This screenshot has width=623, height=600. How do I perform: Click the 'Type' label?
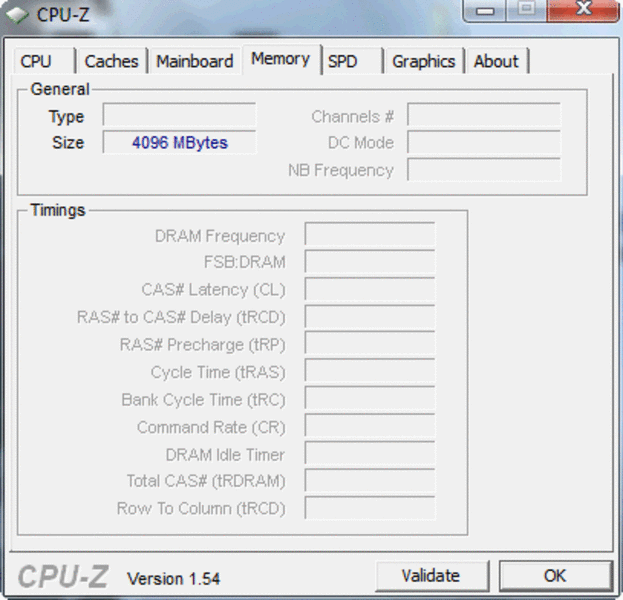coord(66,117)
